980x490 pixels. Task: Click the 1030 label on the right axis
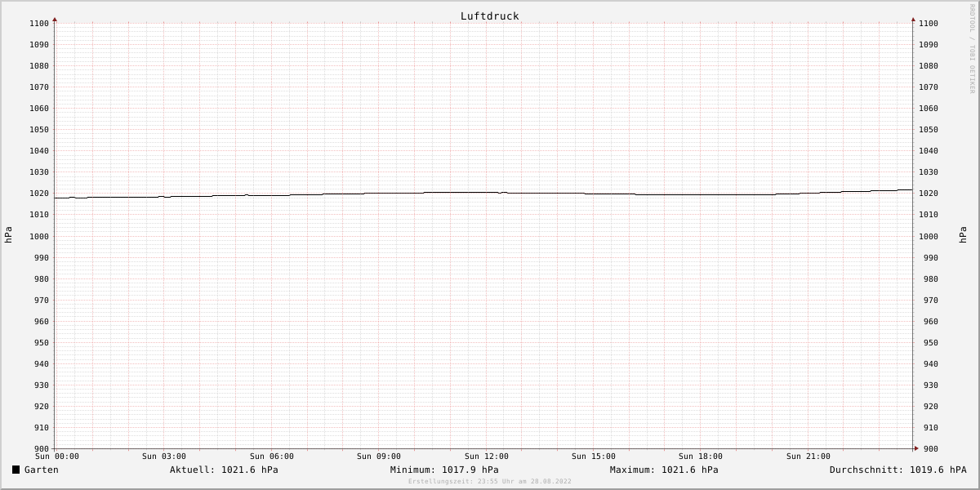929,172
